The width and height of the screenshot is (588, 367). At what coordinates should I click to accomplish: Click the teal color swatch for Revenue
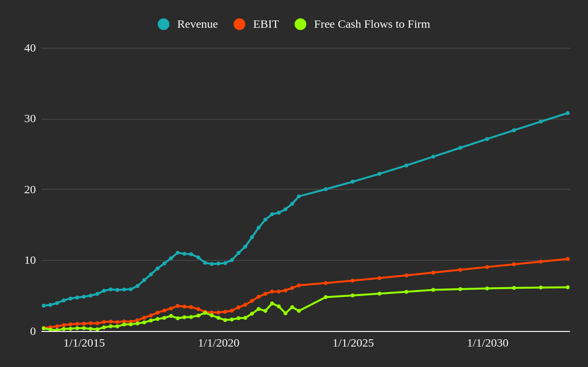(164, 24)
